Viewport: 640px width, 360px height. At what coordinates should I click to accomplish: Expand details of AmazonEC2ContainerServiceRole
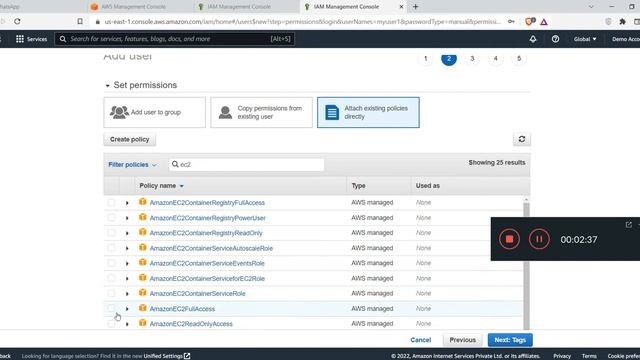pos(127,294)
